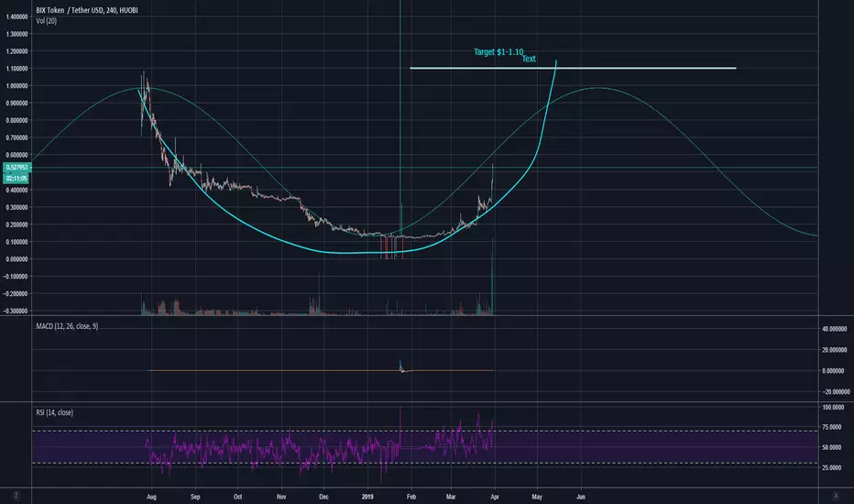The image size is (854, 504).
Task: Click the 1.400000 price axis label
Action: [16, 16]
